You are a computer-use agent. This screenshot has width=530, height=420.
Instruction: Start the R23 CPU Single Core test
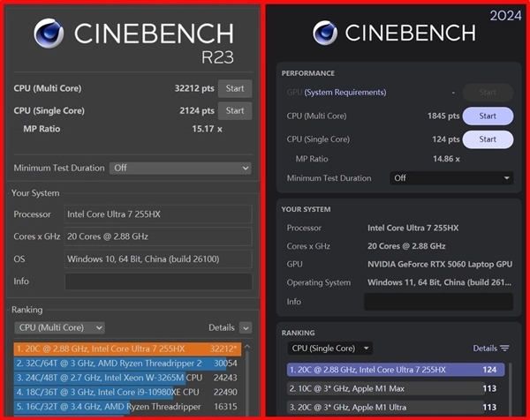pos(234,110)
